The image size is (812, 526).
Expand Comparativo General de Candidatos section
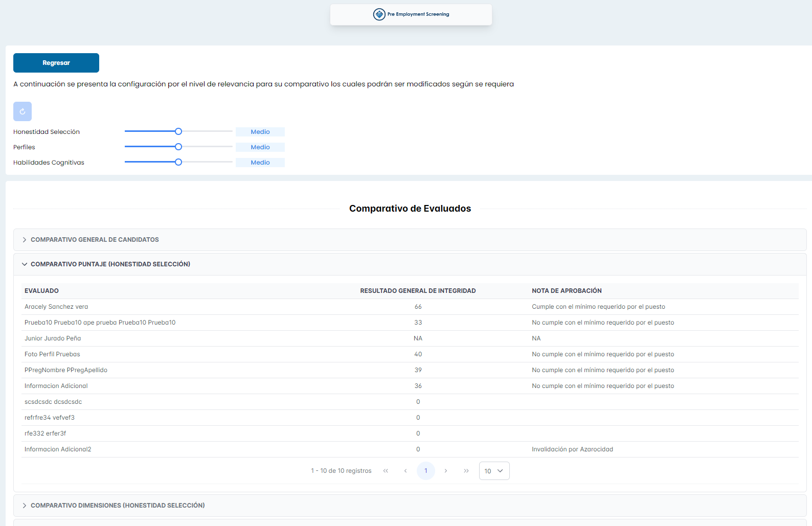click(x=95, y=240)
